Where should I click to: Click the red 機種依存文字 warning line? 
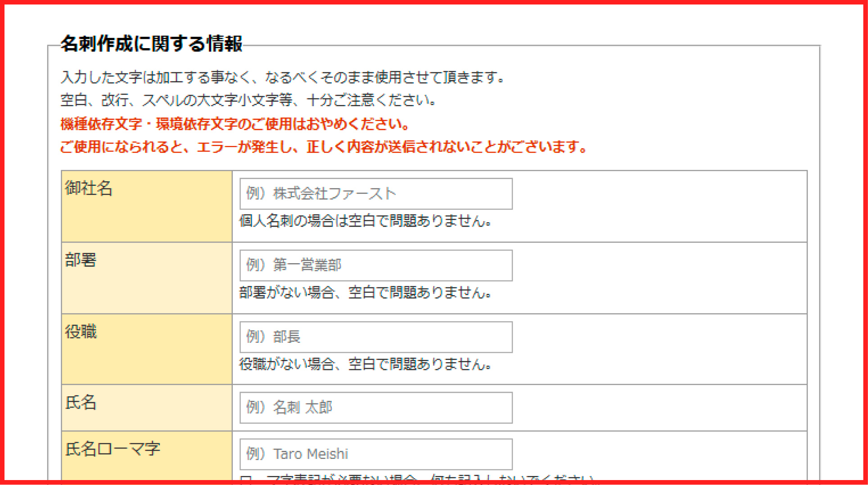tap(235, 124)
